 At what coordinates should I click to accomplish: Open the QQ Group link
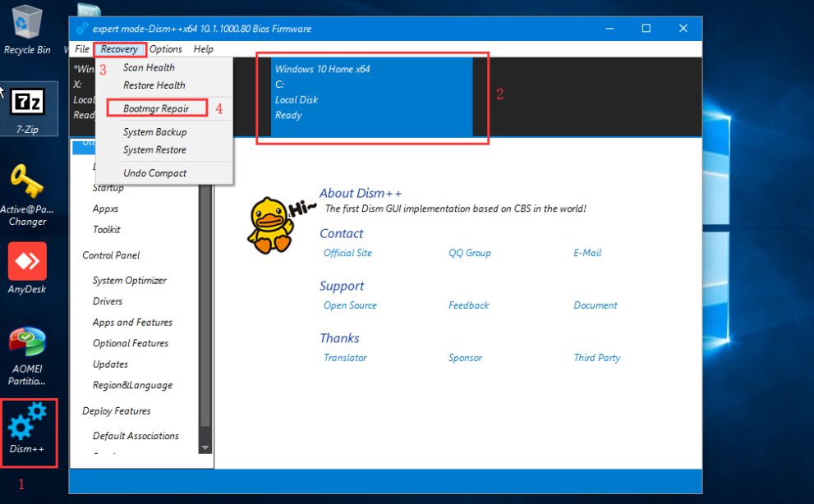coord(469,253)
